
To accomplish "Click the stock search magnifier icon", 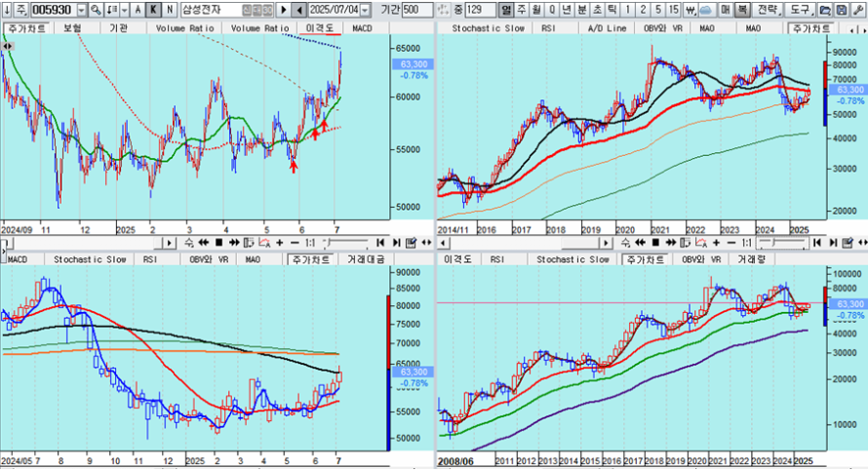I will tap(95, 9).
